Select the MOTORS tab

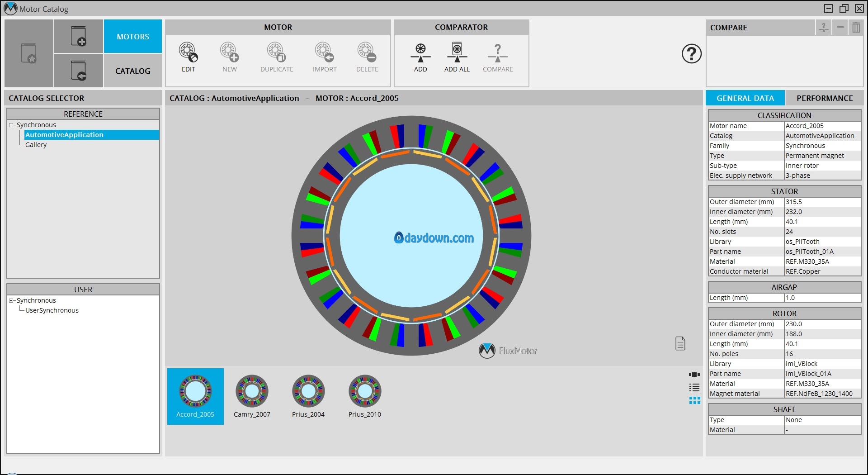click(133, 37)
